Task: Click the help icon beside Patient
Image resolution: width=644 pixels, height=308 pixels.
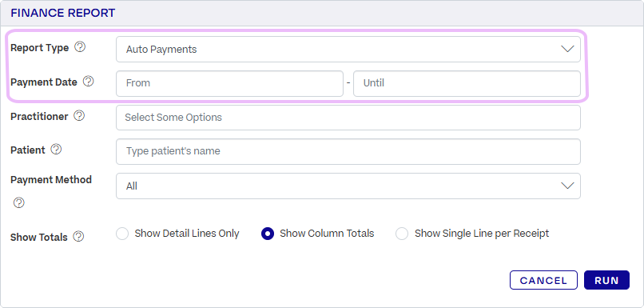Action: click(56, 150)
